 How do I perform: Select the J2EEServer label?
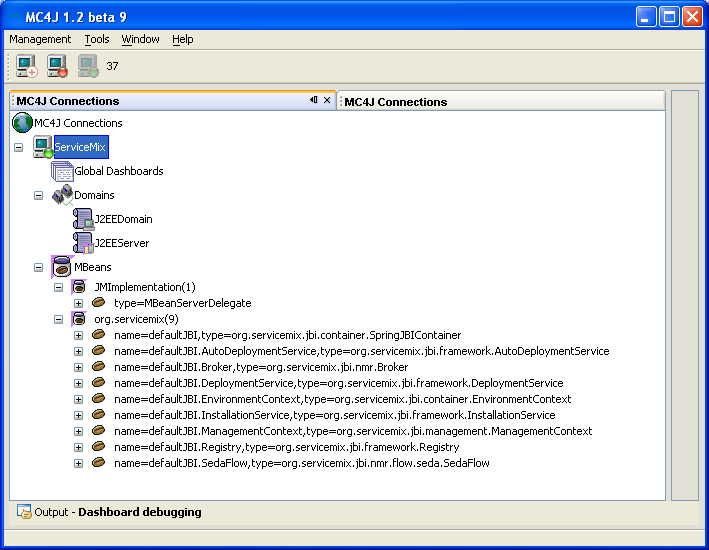(x=122, y=243)
